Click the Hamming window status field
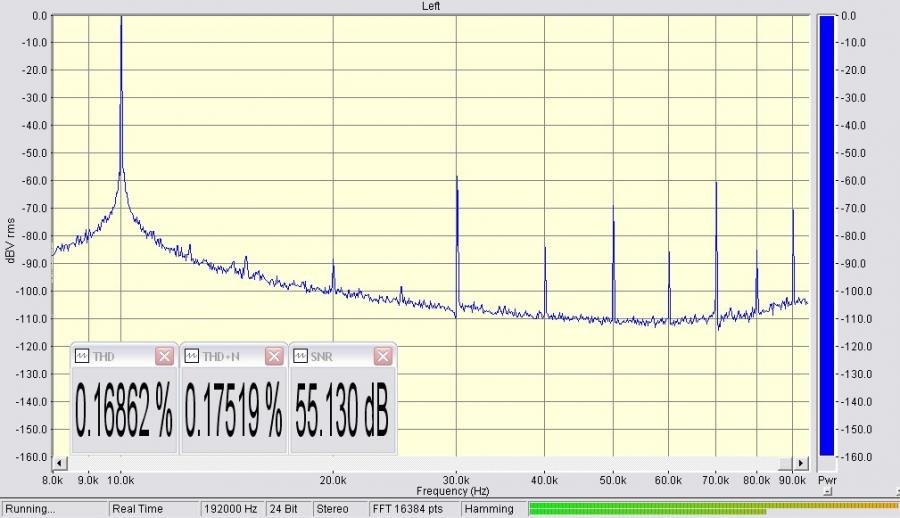900x518 pixels. (491, 509)
